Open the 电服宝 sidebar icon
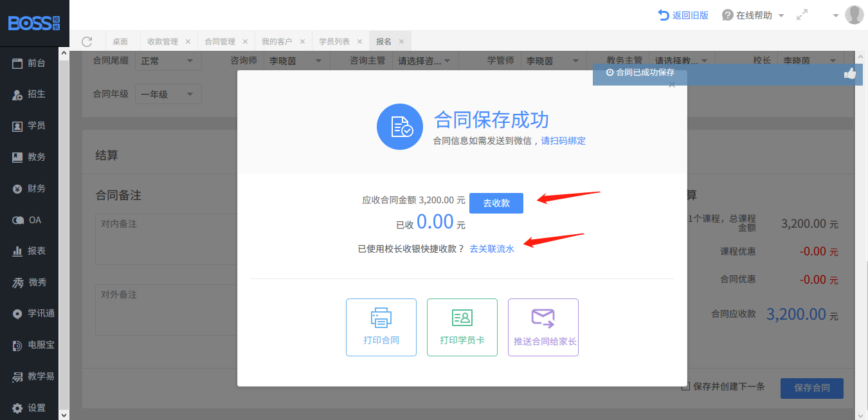This screenshot has width=868, height=420. pos(17,345)
